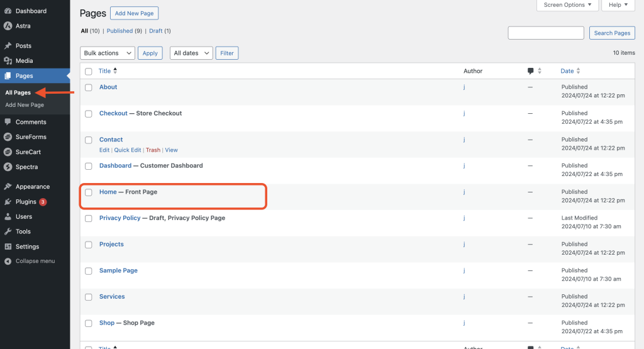The width and height of the screenshot is (644, 349).
Task: Click the Users person icon
Action: coord(8,217)
